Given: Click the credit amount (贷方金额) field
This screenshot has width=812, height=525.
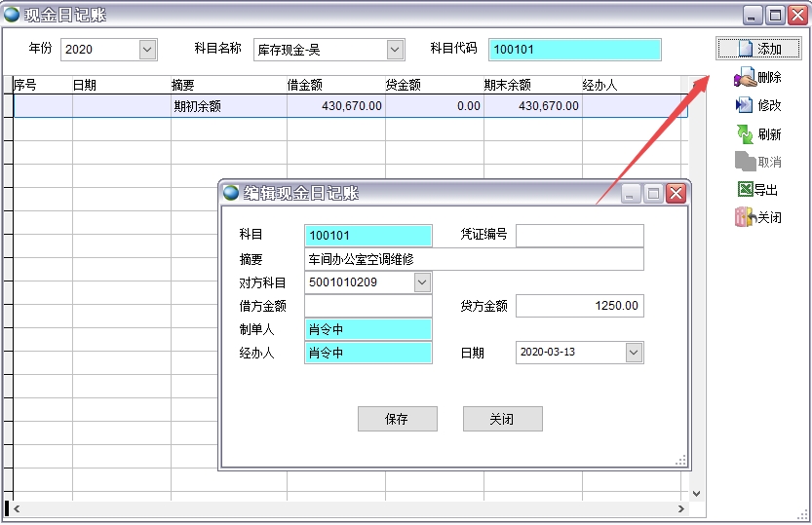Looking at the screenshot, I should 579,306.
